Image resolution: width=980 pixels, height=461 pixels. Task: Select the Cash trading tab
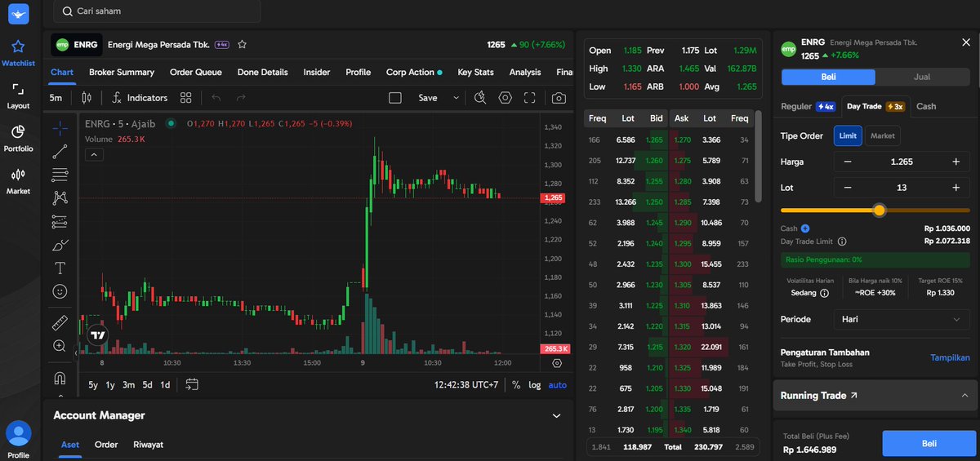coord(926,106)
